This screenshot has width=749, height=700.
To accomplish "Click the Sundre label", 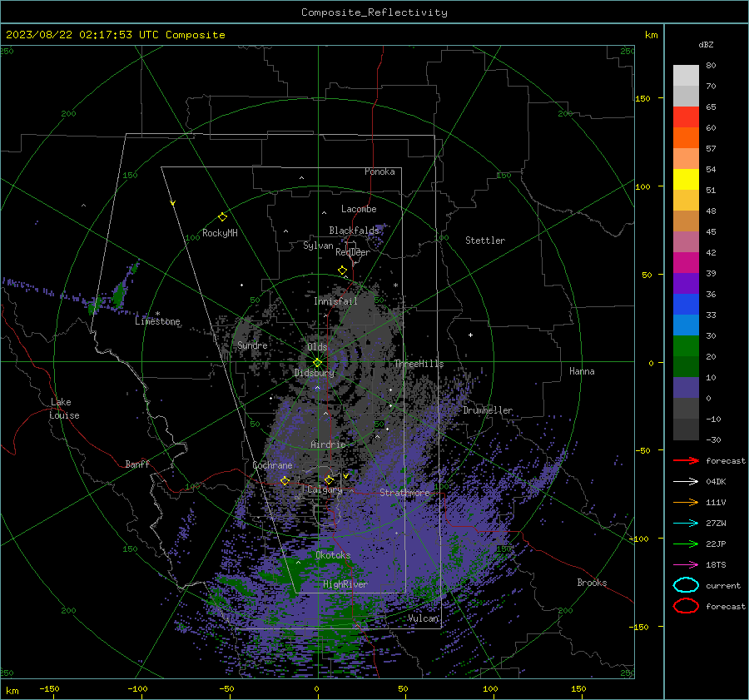I will 252,345.
